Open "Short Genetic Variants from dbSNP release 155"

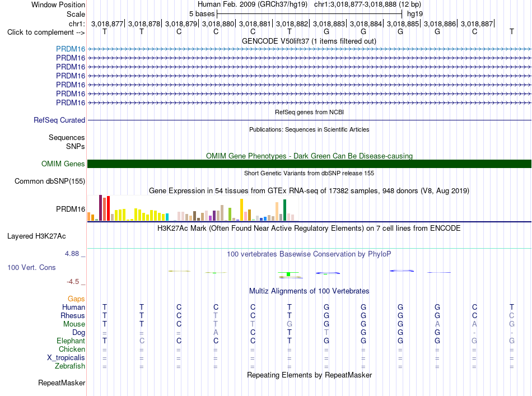pyautogui.click(x=309, y=173)
